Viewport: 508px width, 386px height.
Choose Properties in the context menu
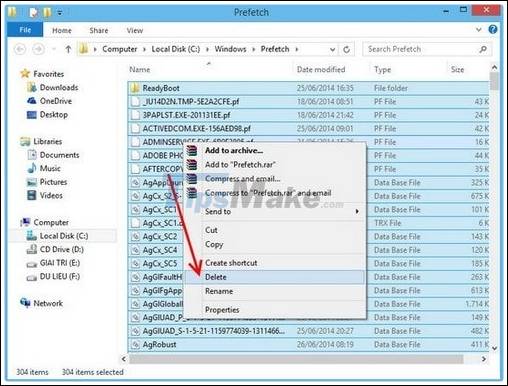(x=222, y=310)
